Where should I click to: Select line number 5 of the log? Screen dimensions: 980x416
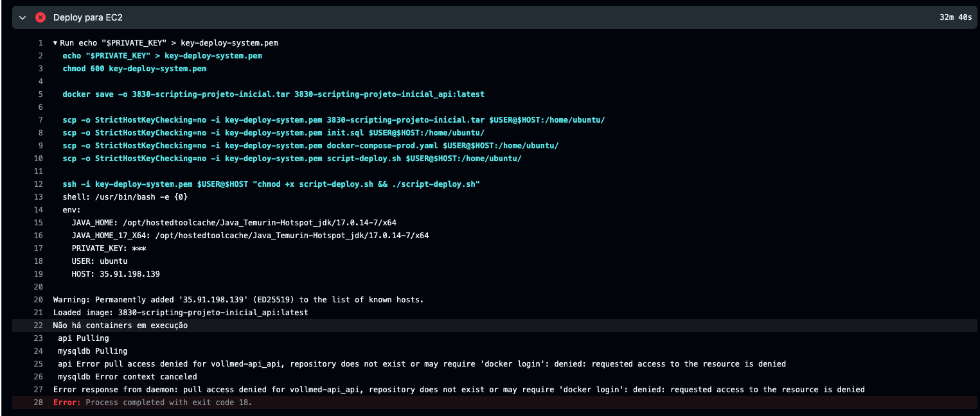tap(40, 94)
